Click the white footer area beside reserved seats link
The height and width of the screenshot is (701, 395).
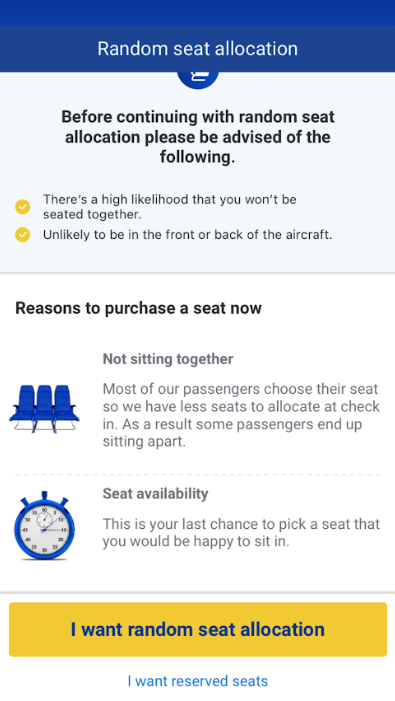coord(335,681)
